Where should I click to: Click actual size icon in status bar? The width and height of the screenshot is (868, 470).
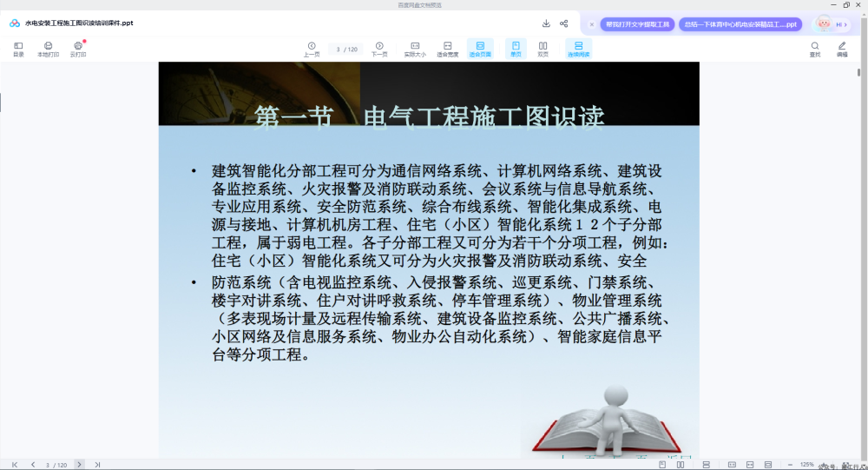coord(732,465)
